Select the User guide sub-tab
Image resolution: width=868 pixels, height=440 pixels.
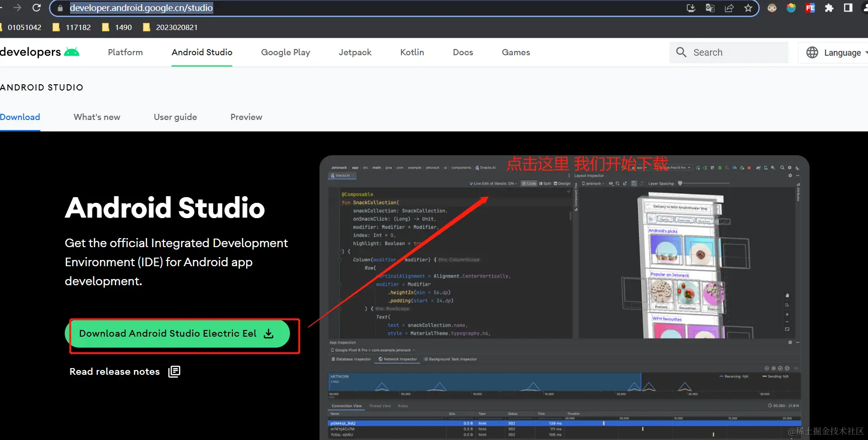175,117
